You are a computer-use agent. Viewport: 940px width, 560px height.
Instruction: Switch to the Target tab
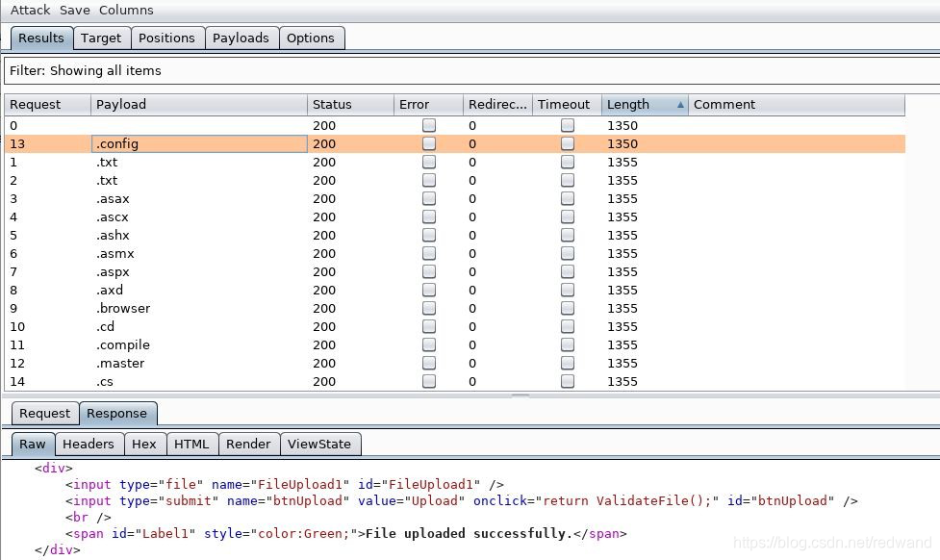101,38
